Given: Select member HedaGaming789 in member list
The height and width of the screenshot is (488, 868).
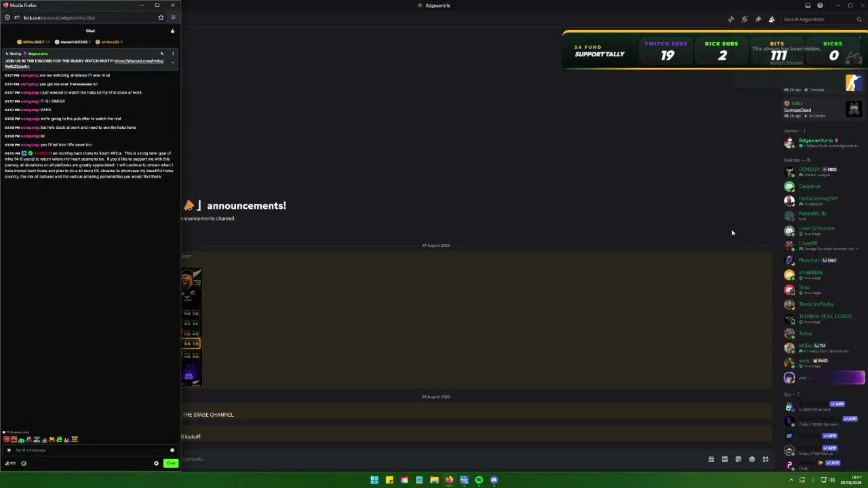Looking at the screenshot, I should [824, 201].
